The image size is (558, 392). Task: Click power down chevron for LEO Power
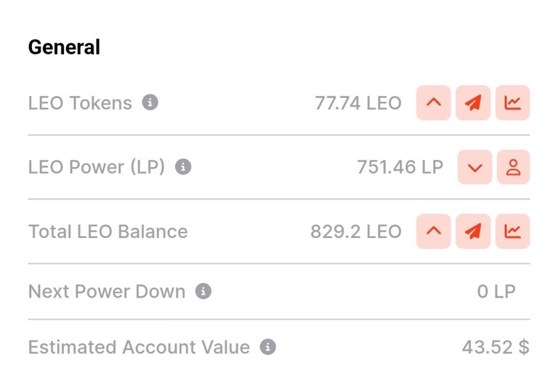[x=474, y=167]
